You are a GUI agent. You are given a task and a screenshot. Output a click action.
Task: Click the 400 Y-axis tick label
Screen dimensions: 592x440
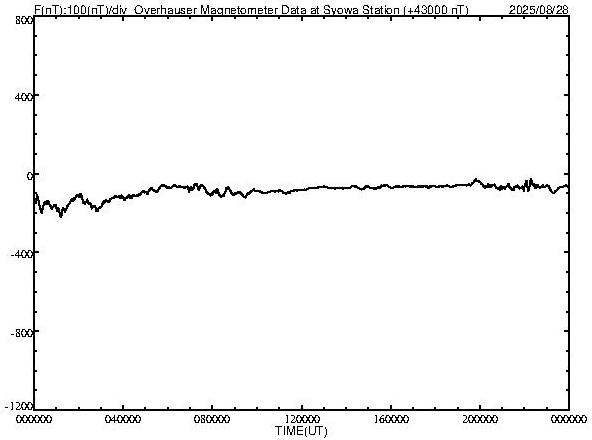[x=24, y=97]
